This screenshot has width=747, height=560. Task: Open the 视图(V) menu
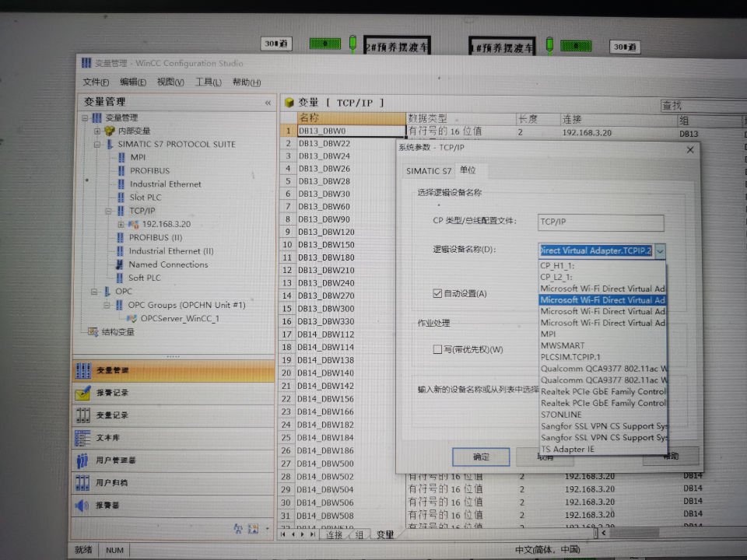coord(170,82)
